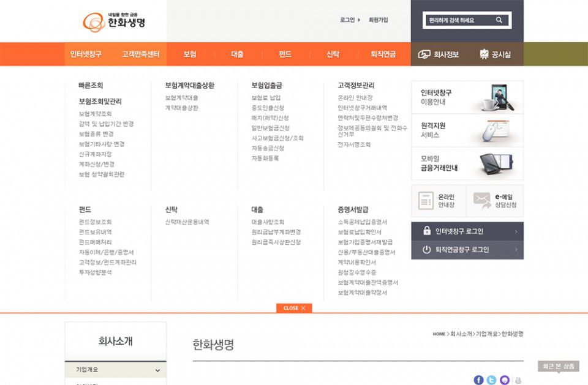Click the lock icon for 인터넷창구 로그인
This screenshot has width=588, height=385.
pyautogui.click(x=427, y=231)
